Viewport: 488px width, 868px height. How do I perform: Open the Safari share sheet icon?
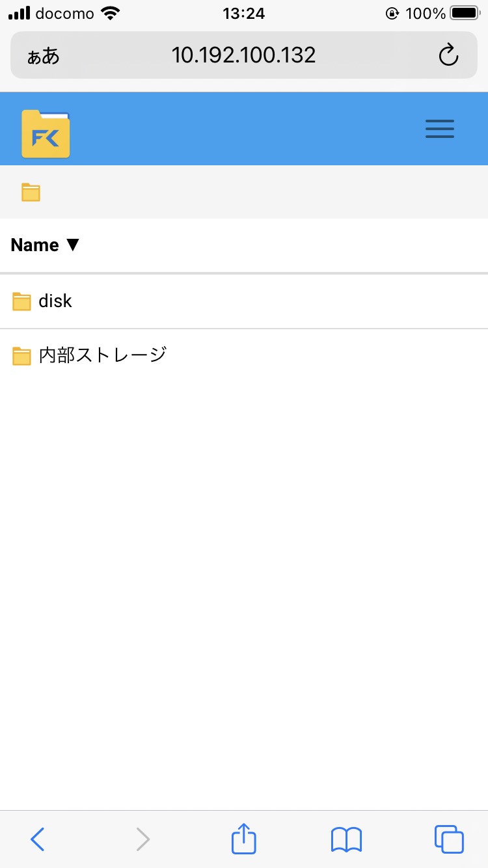tap(244, 838)
